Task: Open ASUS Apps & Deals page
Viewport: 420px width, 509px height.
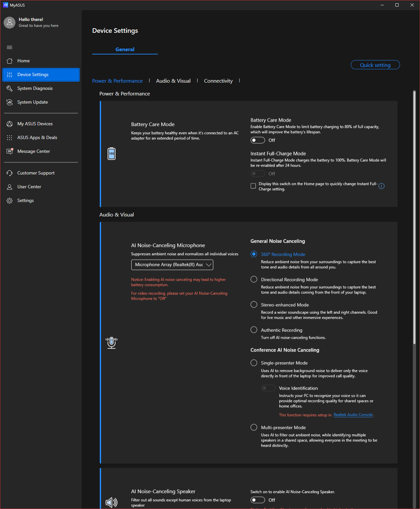Action: click(x=41, y=137)
